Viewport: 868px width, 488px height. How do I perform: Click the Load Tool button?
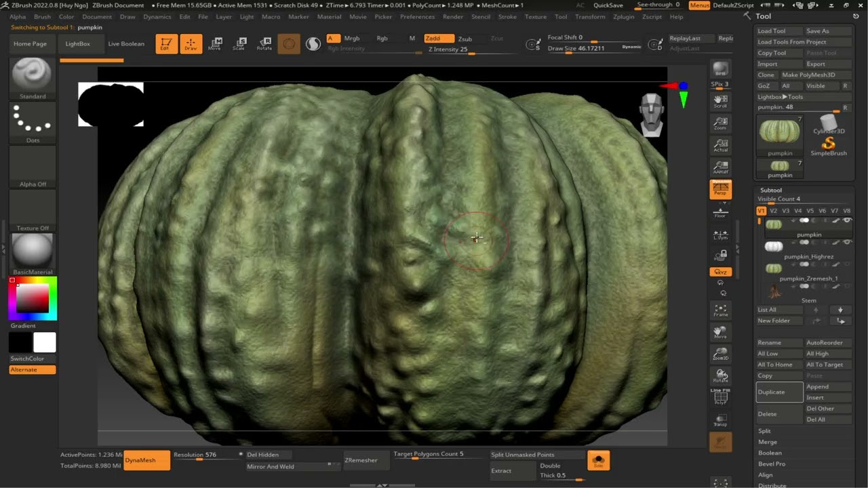pos(779,31)
